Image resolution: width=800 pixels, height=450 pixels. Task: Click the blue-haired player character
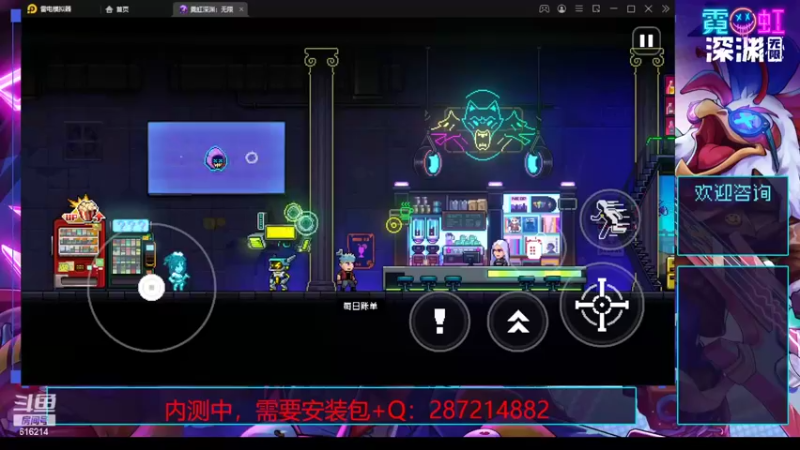click(x=346, y=270)
